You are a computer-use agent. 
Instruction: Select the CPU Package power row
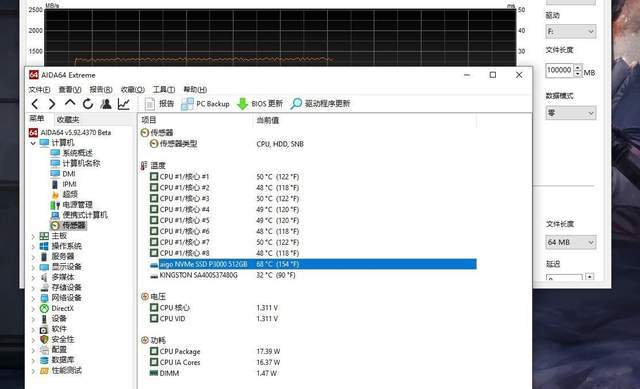(x=313, y=351)
